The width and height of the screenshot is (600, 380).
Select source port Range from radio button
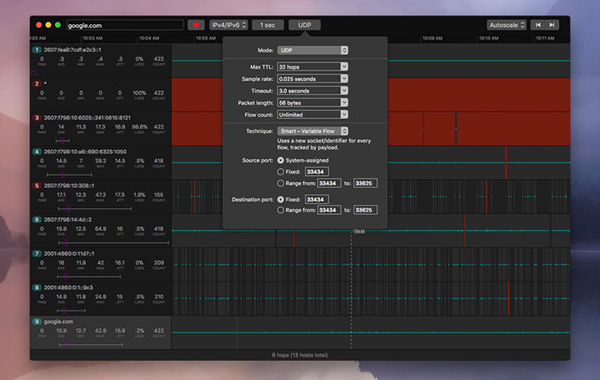(x=280, y=183)
